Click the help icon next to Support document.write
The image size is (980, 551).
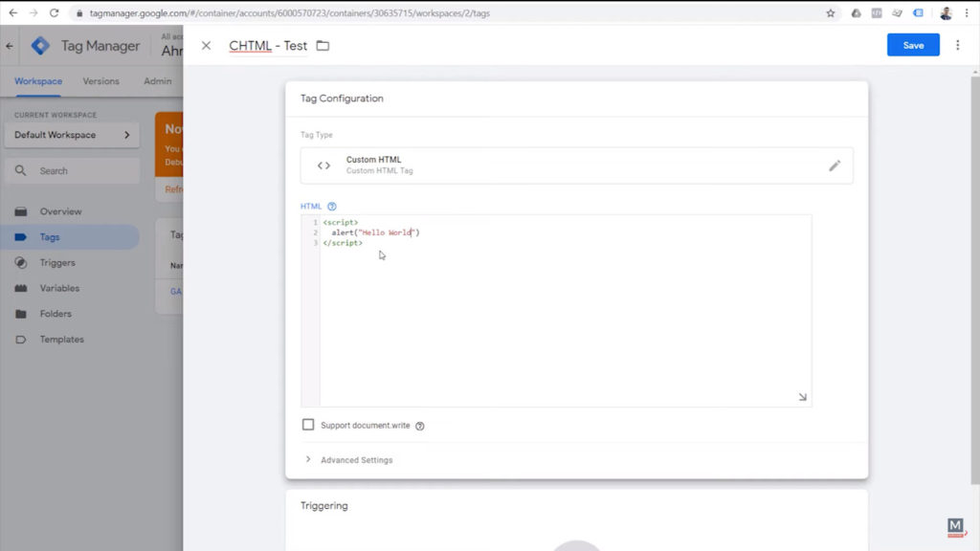[420, 426]
